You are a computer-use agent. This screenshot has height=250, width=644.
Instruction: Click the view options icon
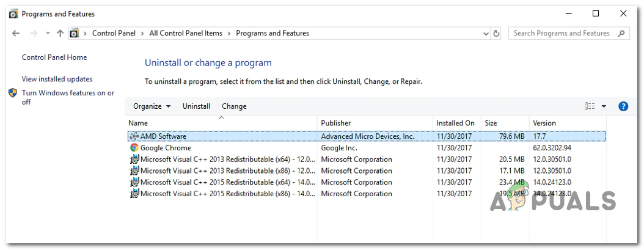point(590,106)
